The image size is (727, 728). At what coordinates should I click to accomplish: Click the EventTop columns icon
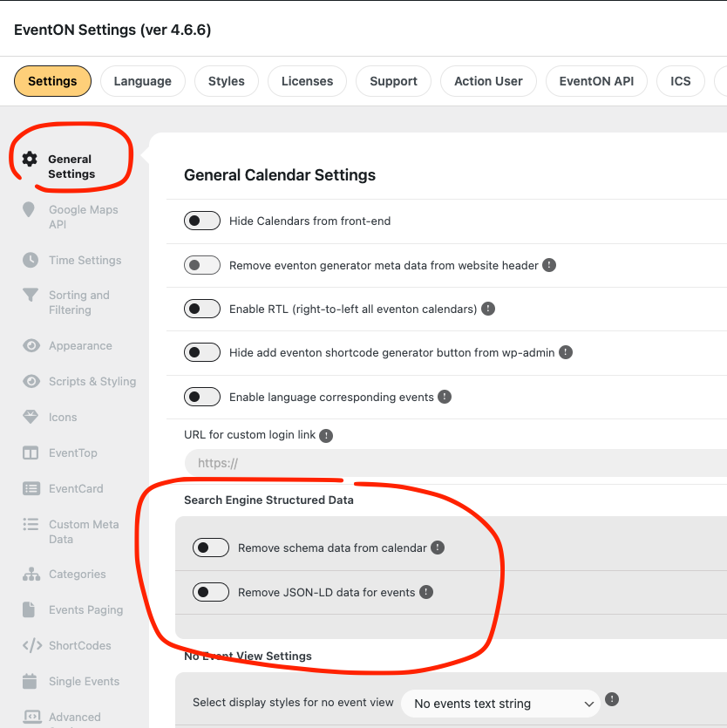[31, 452]
